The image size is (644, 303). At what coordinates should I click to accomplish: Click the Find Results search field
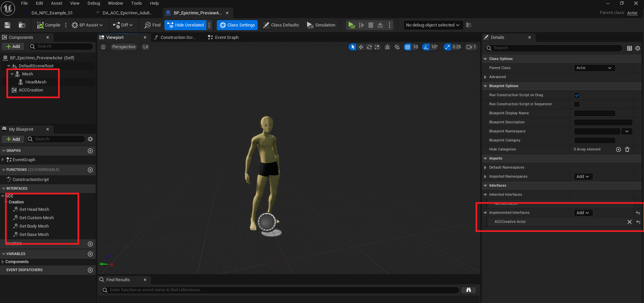(x=279, y=290)
